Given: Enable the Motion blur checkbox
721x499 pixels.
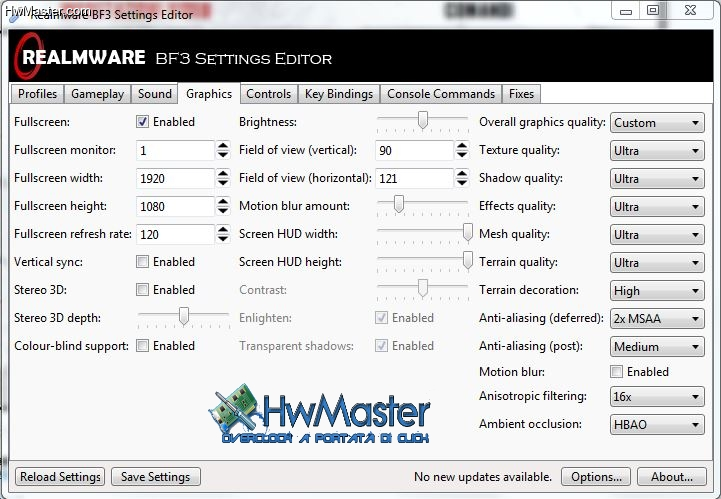Looking at the screenshot, I should pyautogui.click(x=617, y=372).
